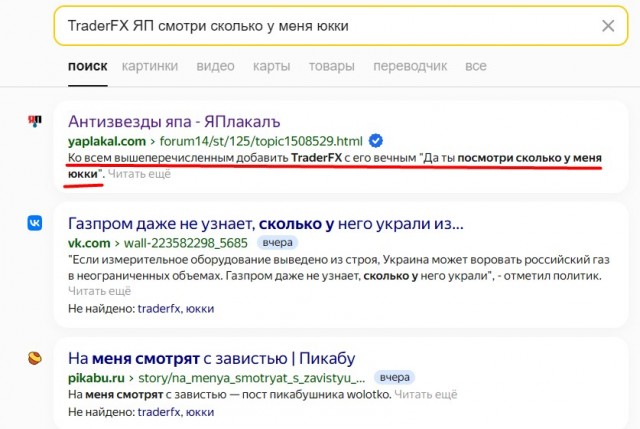640x429 pixels.
Task: Open the Антизвезды япа - ЯПлакалъ result
Action: 174,121
